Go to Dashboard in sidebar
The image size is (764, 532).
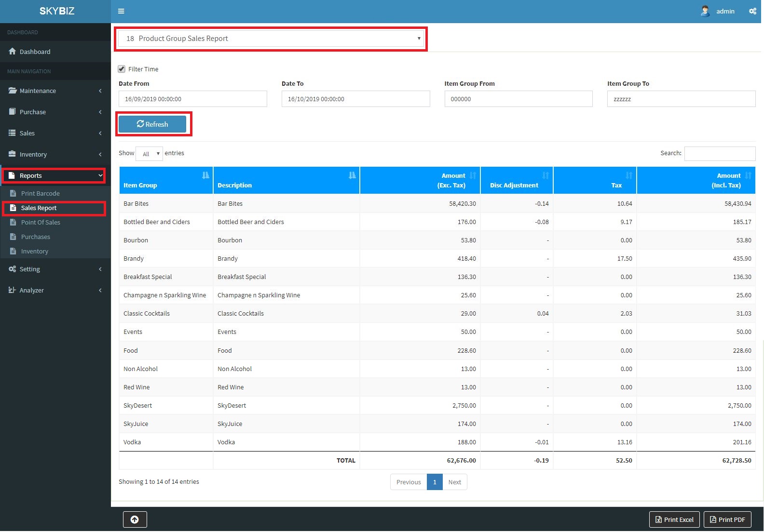[35, 52]
